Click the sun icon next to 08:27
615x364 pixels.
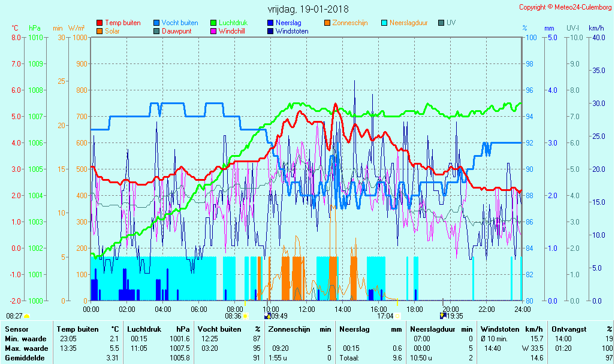tap(26, 316)
